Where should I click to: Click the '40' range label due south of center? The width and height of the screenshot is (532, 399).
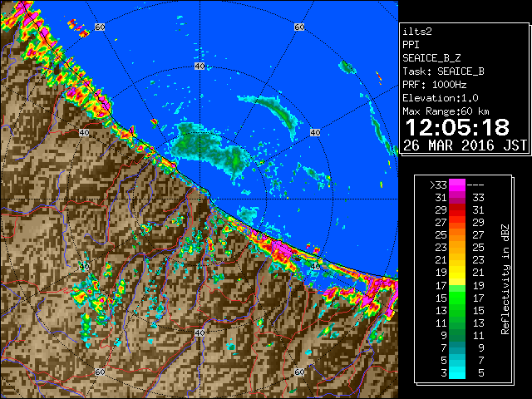tap(199, 332)
